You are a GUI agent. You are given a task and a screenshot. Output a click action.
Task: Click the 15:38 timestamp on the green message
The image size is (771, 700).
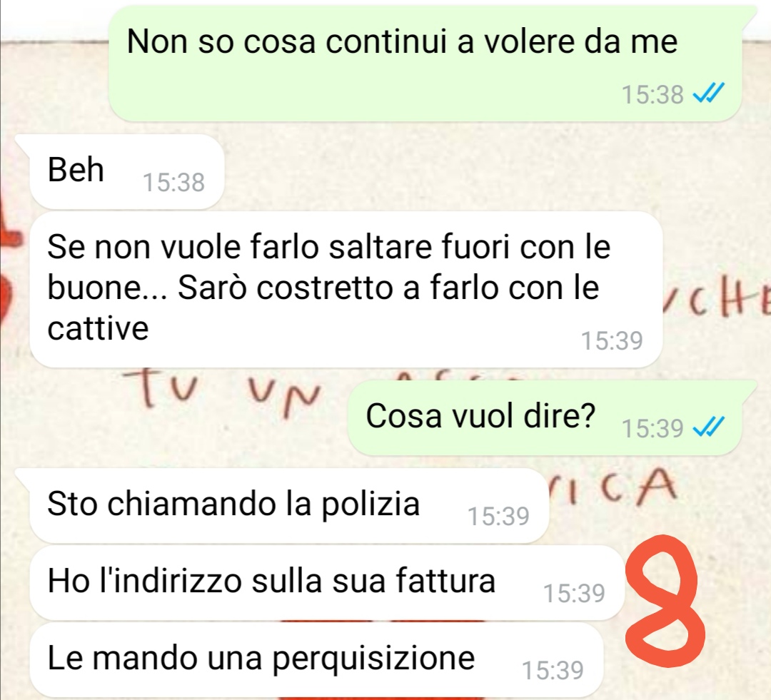click(652, 94)
